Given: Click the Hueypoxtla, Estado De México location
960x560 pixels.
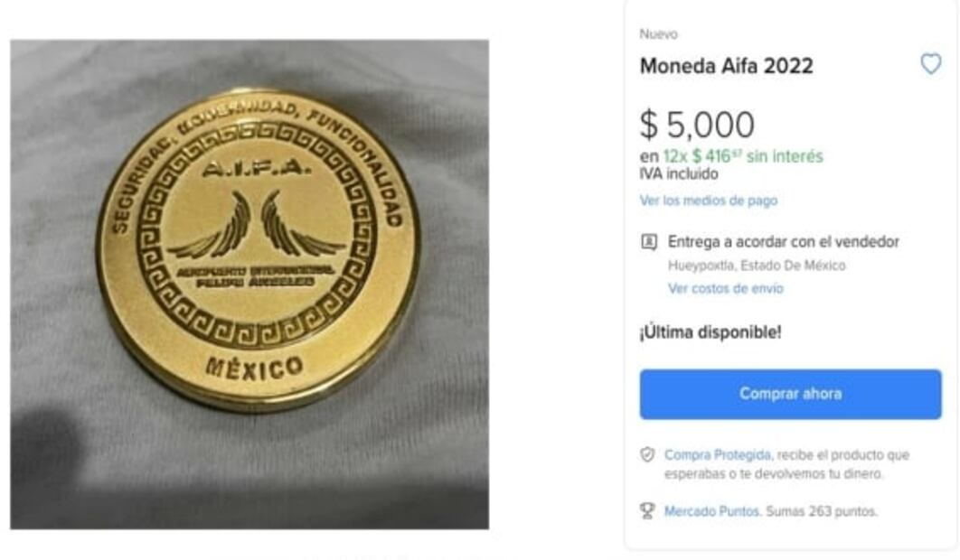Looking at the screenshot, I should coord(757,266).
